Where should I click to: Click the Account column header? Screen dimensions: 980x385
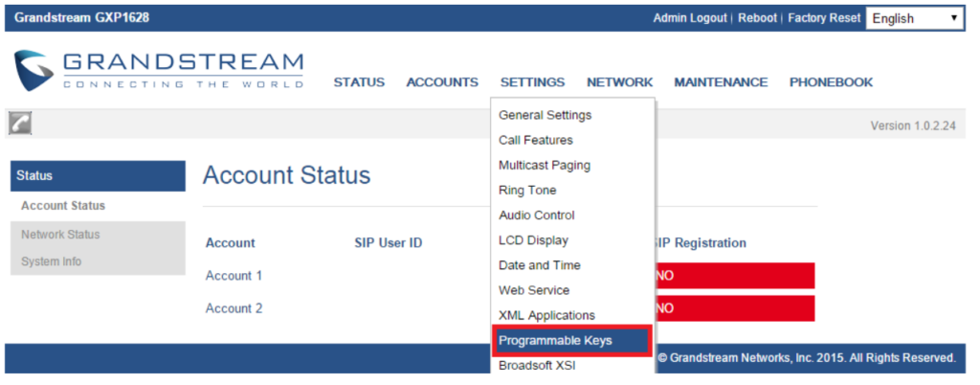pyautogui.click(x=230, y=243)
